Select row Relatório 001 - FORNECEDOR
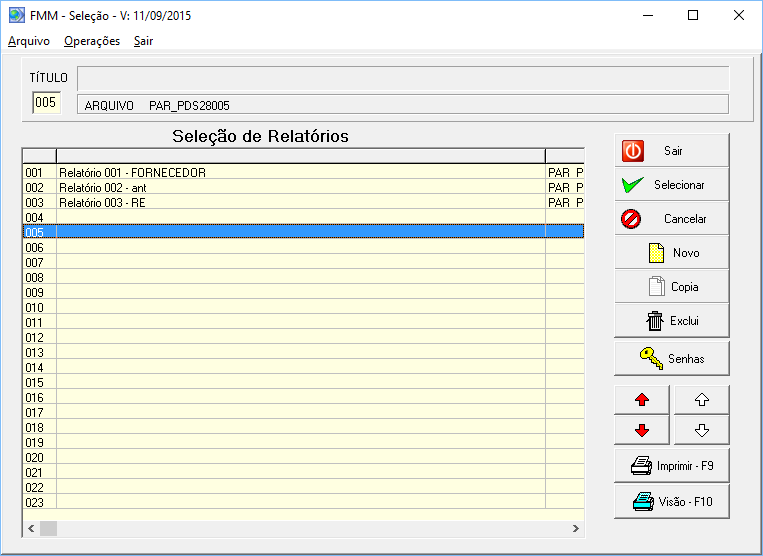The image size is (763, 556). (303, 172)
